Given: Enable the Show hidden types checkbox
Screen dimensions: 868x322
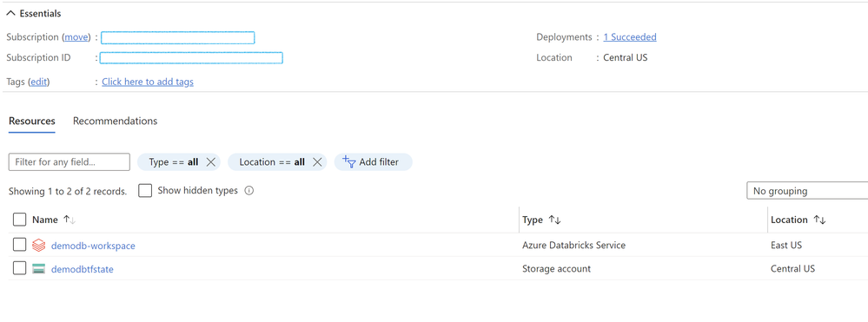Looking at the screenshot, I should pyautogui.click(x=145, y=190).
